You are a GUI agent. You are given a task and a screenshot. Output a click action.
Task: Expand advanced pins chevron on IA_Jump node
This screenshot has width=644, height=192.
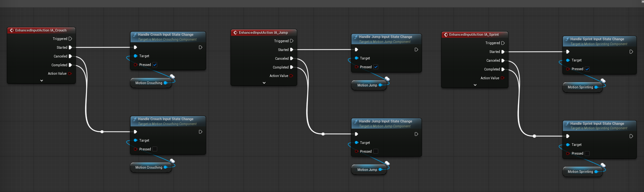(x=264, y=83)
